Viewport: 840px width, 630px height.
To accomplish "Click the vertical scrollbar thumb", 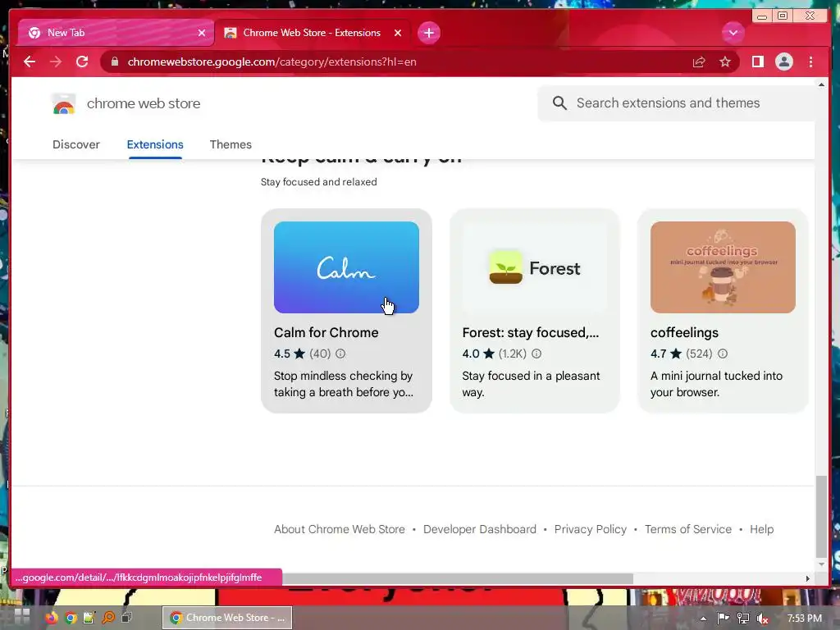I will [x=821, y=517].
